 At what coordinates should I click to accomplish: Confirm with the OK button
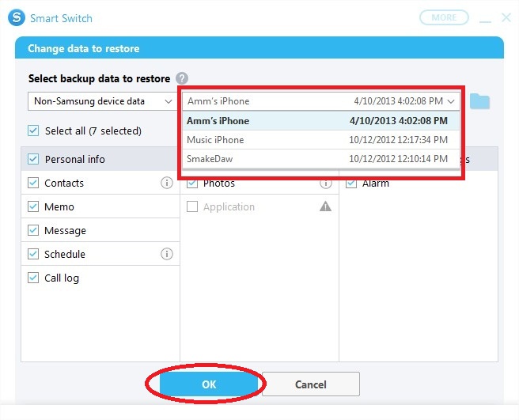(209, 384)
